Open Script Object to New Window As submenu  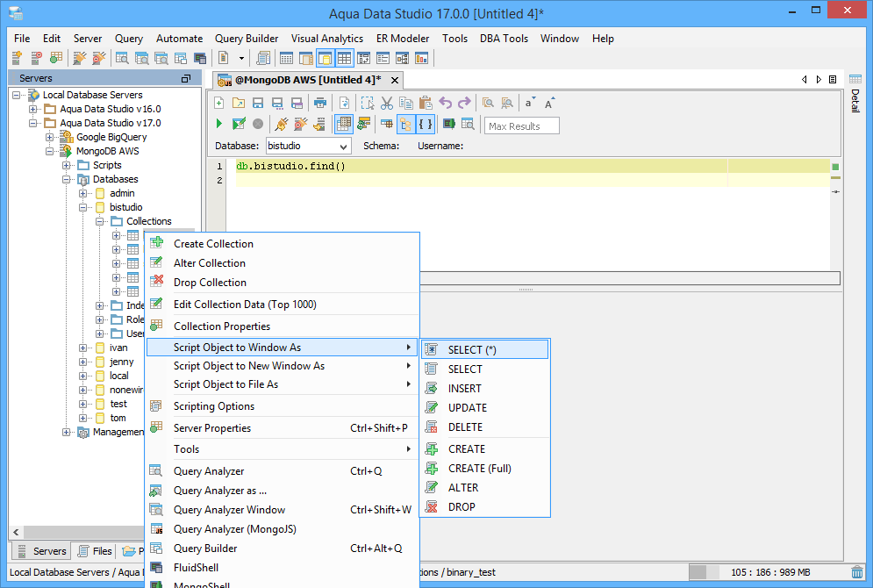[x=283, y=366]
